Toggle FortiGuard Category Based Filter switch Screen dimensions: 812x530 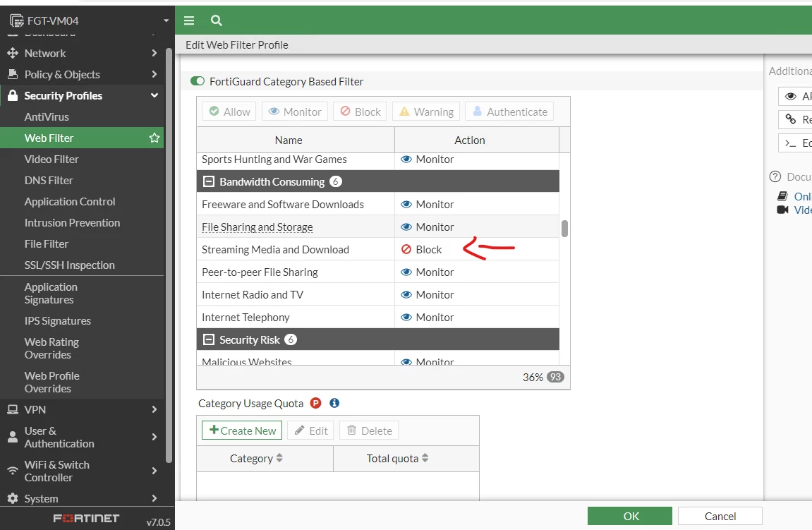[x=198, y=81]
